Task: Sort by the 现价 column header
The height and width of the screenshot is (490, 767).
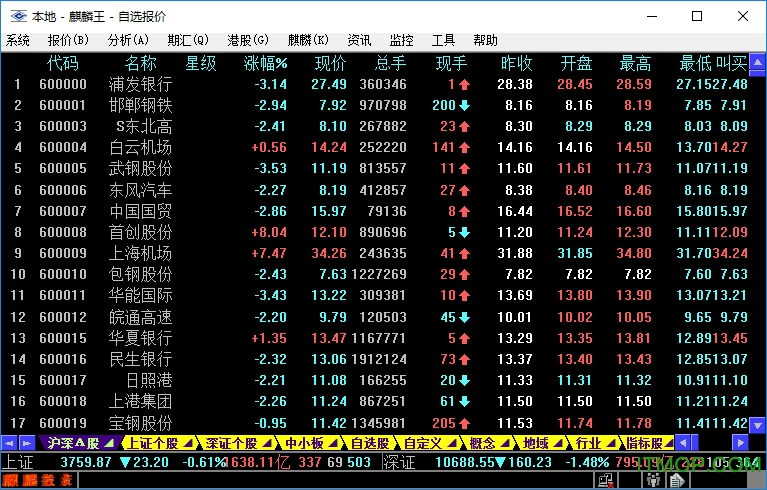Action: pyautogui.click(x=330, y=63)
